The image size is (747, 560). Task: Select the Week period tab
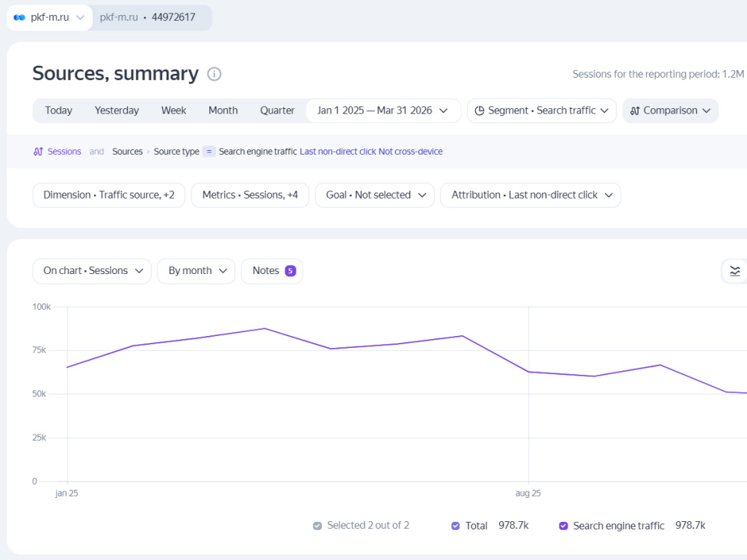pyautogui.click(x=173, y=111)
